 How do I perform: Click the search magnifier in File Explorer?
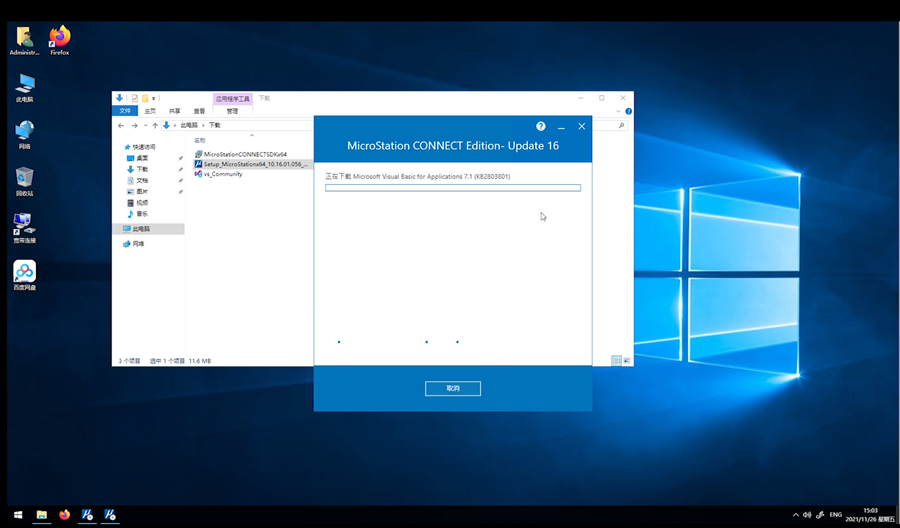tap(622, 125)
